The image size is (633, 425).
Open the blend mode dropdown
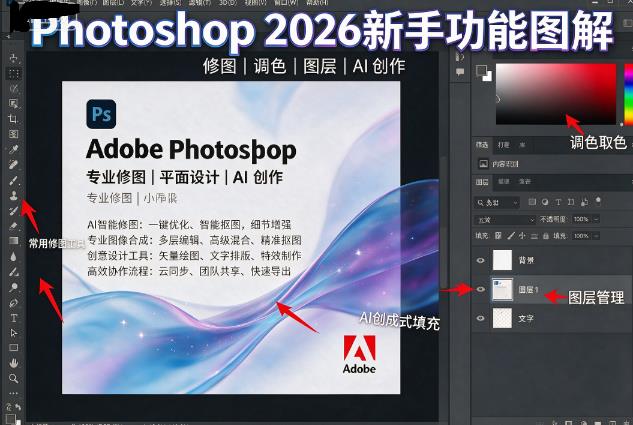click(x=505, y=220)
